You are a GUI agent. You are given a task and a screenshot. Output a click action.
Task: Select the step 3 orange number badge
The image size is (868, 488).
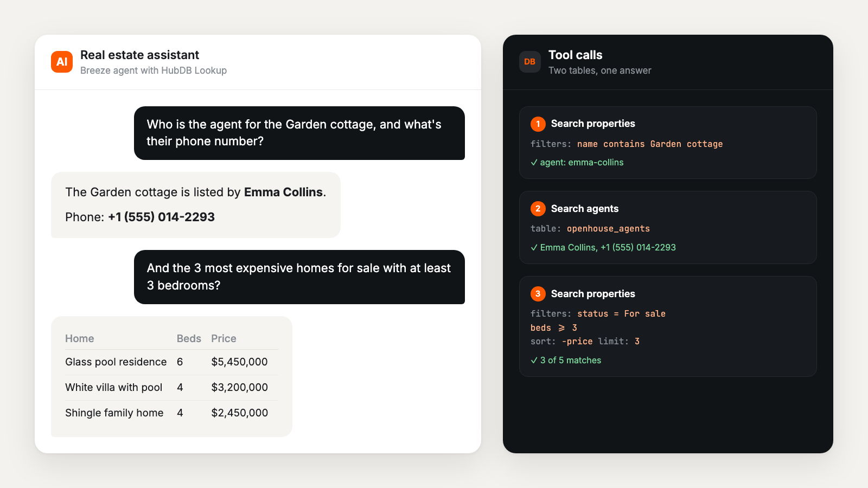tap(538, 294)
